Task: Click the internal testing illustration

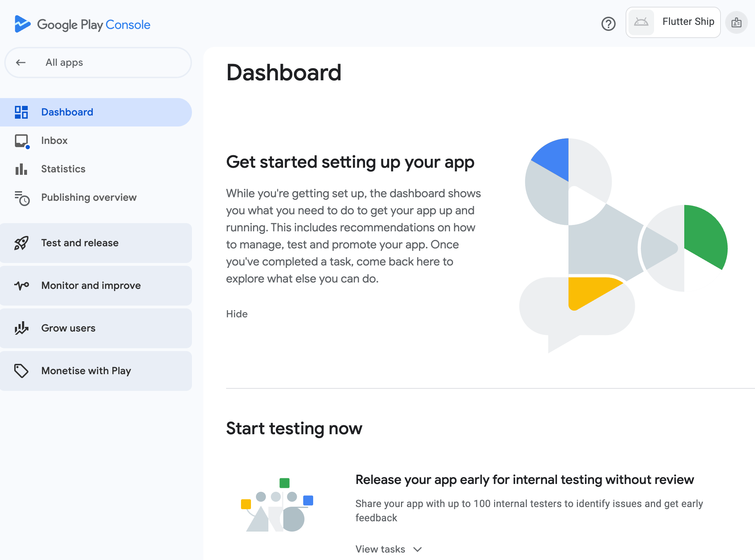Action: tap(277, 506)
